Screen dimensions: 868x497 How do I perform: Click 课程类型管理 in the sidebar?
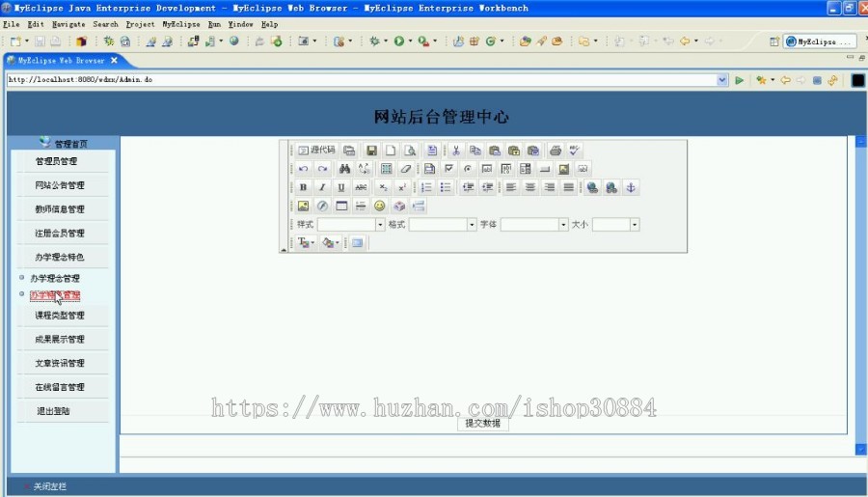(60, 316)
